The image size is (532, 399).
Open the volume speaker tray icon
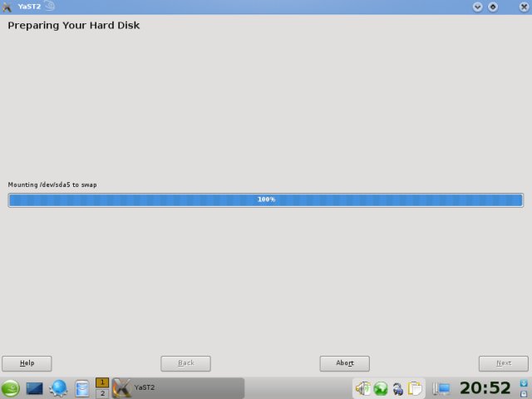pyautogui.click(x=362, y=388)
